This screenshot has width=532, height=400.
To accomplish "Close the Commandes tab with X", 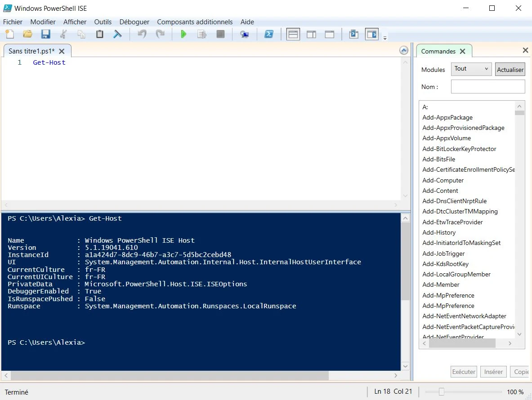I will pos(462,51).
